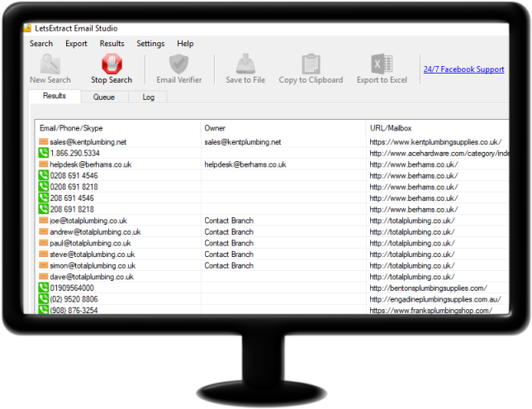Screen dimensions: 532x409
Task: Click phone icon beside (02) 9520 8806
Action: pyautogui.click(x=43, y=298)
